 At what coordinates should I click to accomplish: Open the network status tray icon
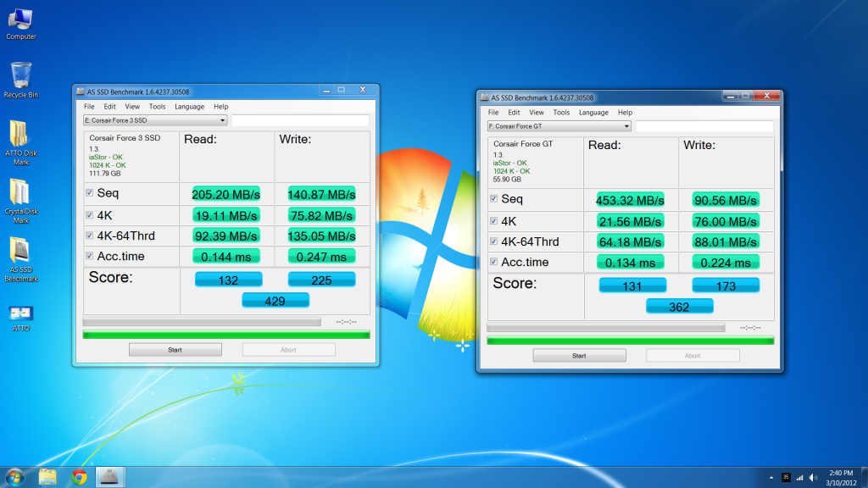tap(799, 478)
